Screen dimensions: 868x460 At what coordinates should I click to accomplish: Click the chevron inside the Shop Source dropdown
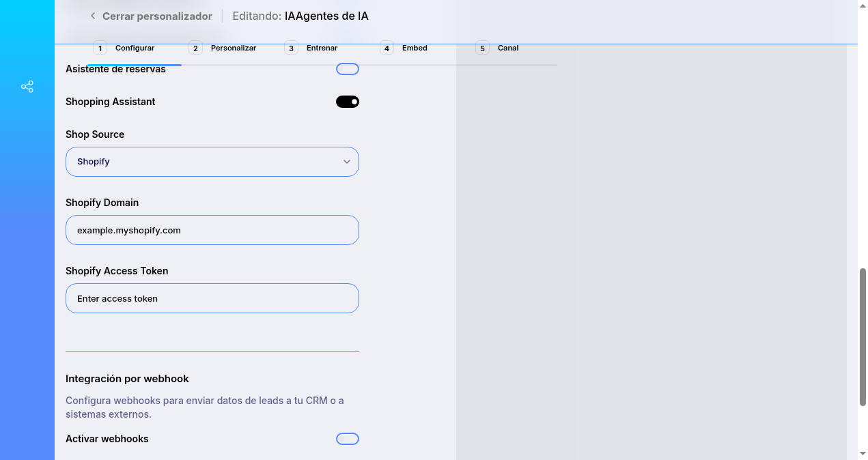(x=347, y=162)
